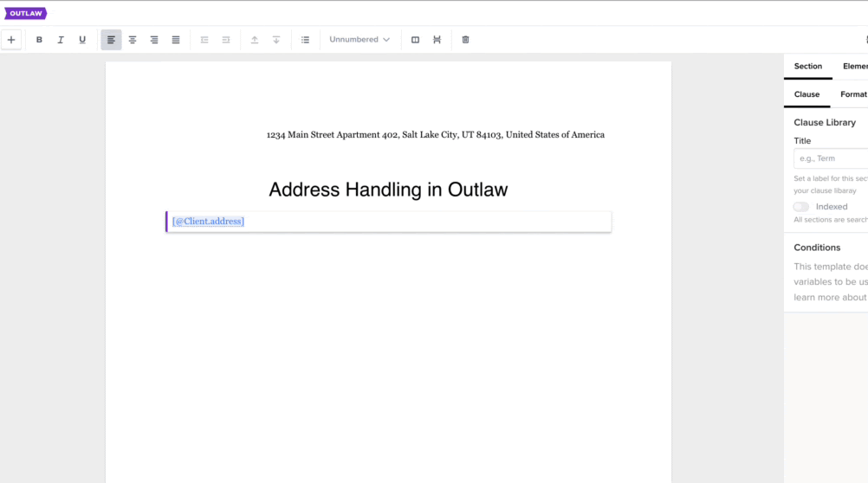The width and height of the screenshot is (868, 483).
Task: Decrease indent of section
Action: point(204,40)
